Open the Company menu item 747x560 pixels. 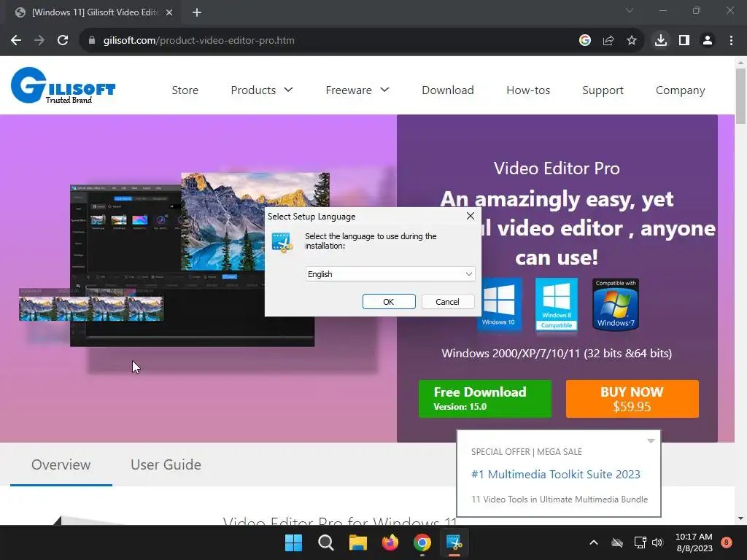coord(681,90)
